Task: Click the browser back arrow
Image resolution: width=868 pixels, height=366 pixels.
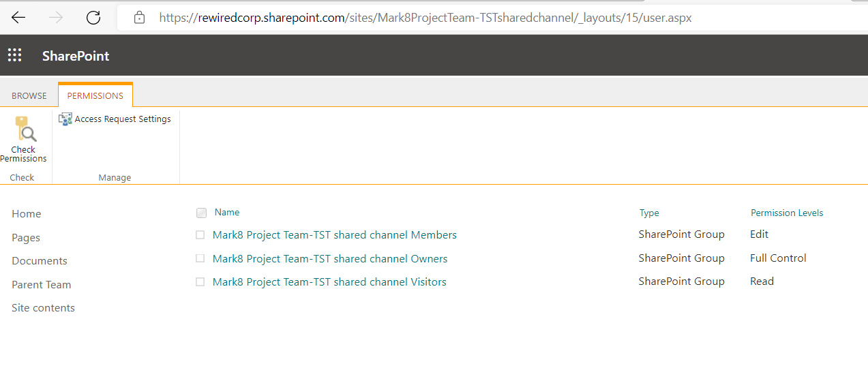Action: 18,18
